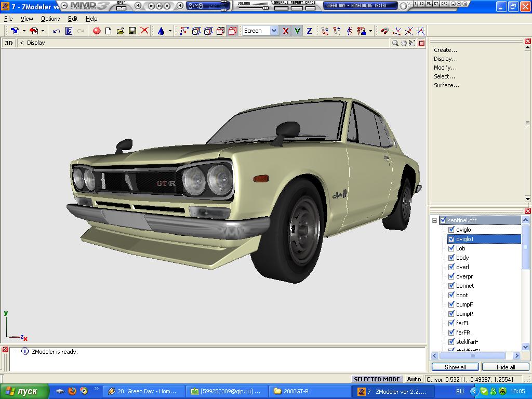Click the running figure toolbar icon

pos(350,31)
